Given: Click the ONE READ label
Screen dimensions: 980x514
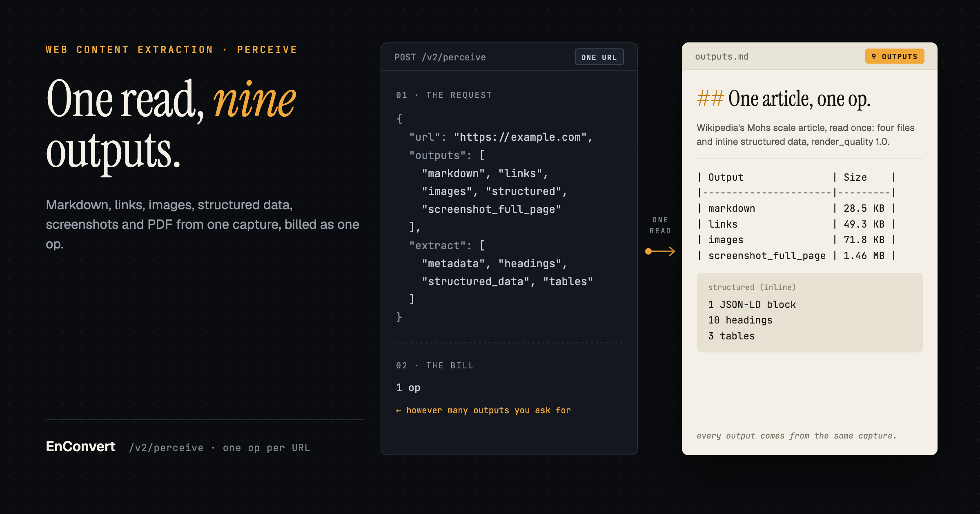Looking at the screenshot, I should tap(660, 225).
